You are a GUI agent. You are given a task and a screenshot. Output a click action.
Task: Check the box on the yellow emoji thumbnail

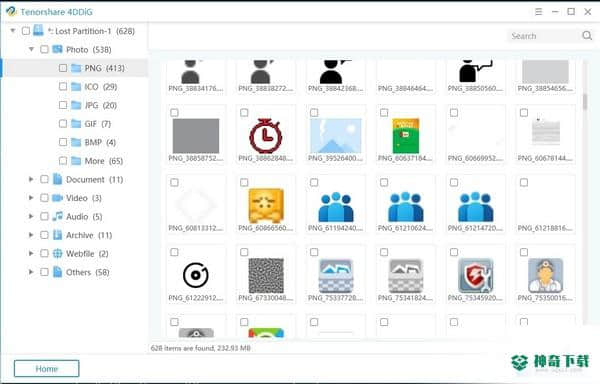[244, 182]
